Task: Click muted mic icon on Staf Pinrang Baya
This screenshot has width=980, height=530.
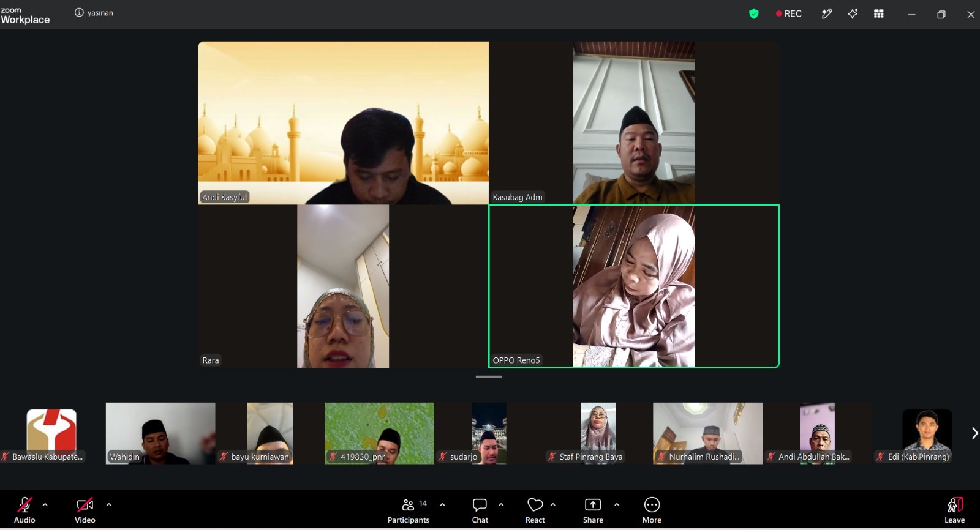Action: (552, 457)
